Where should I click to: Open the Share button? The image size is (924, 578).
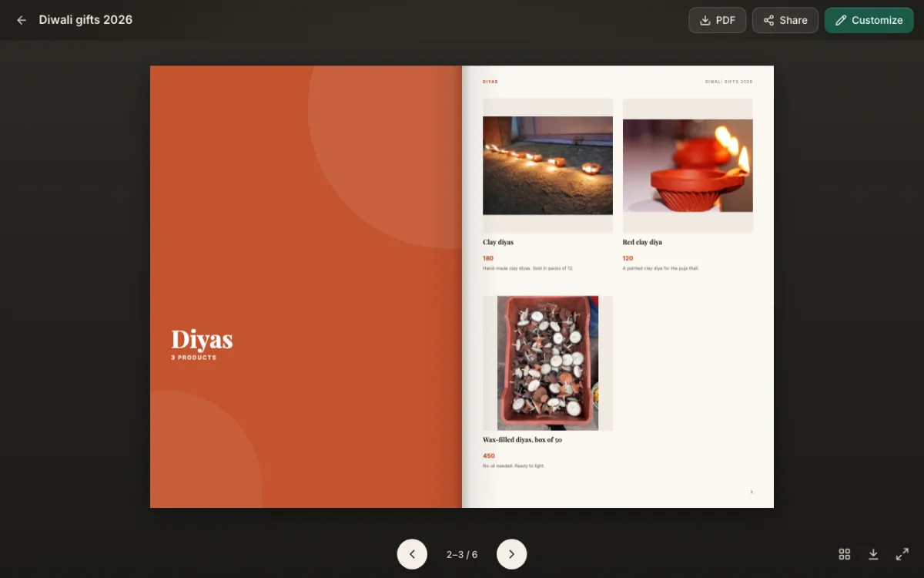click(x=785, y=20)
